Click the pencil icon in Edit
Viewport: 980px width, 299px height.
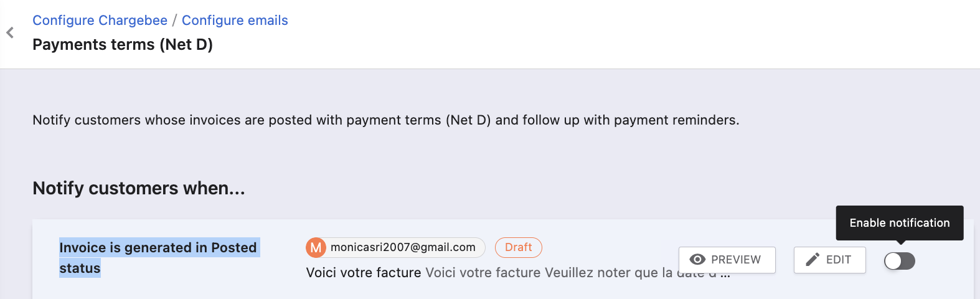(x=813, y=260)
